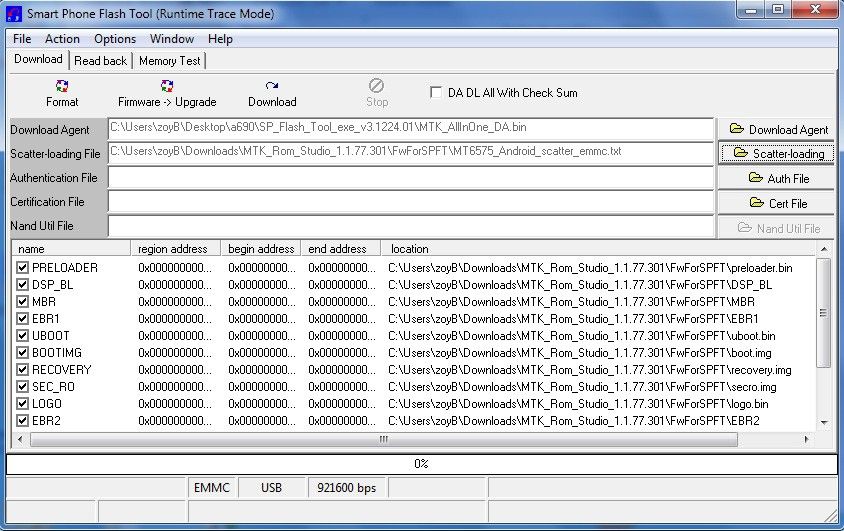This screenshot has height=531, width=844.
Task: Click the vertical scrollbar thumb
Action: [824, 313]
